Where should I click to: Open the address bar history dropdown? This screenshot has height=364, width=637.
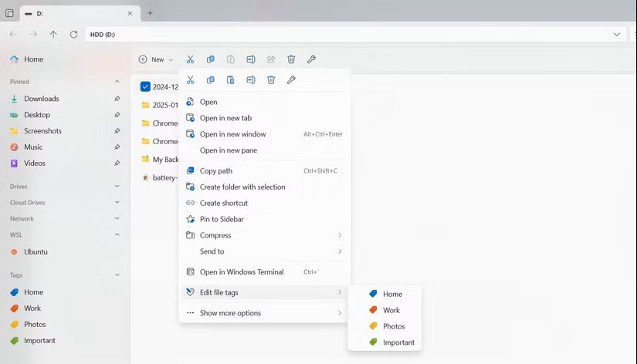(617, 35)
